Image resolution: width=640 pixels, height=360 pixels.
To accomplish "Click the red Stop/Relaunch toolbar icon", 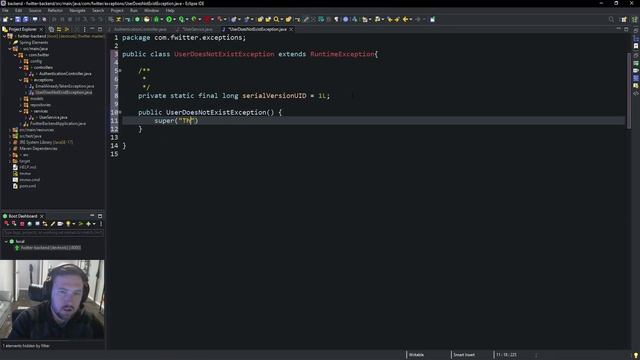I will point(207,19).
